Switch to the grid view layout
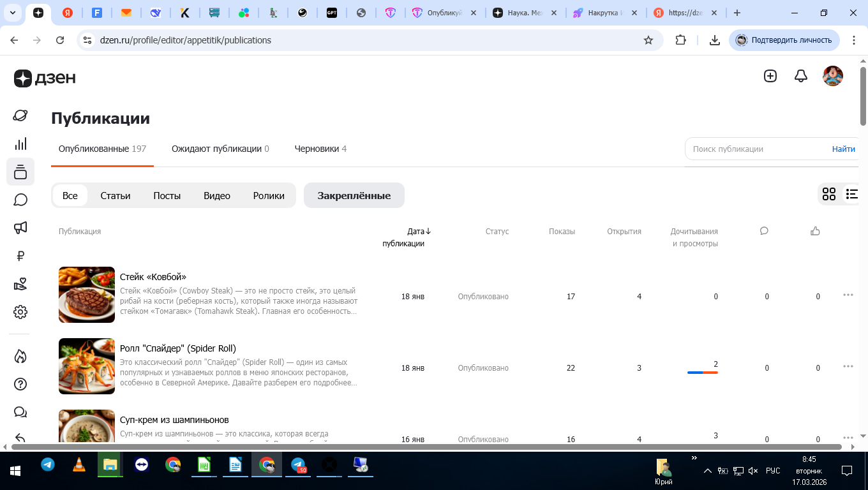Viewport: 868px width, 490px height. (829, 194)
